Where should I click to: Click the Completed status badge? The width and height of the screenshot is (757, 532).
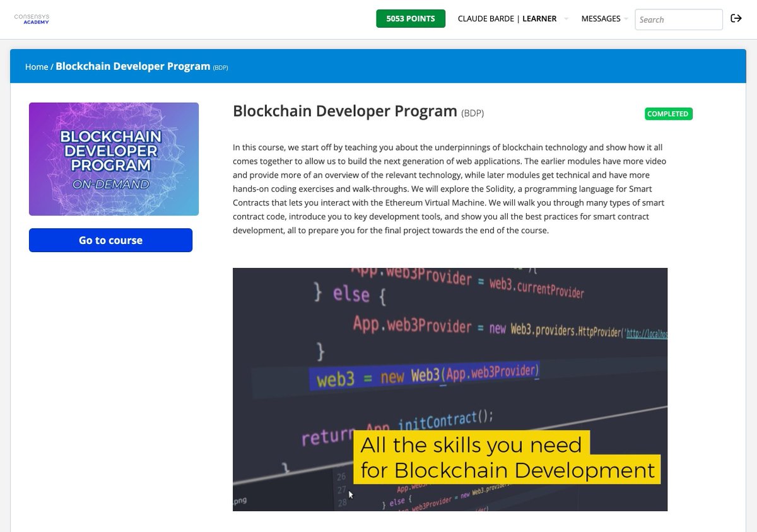click(669, 114)
